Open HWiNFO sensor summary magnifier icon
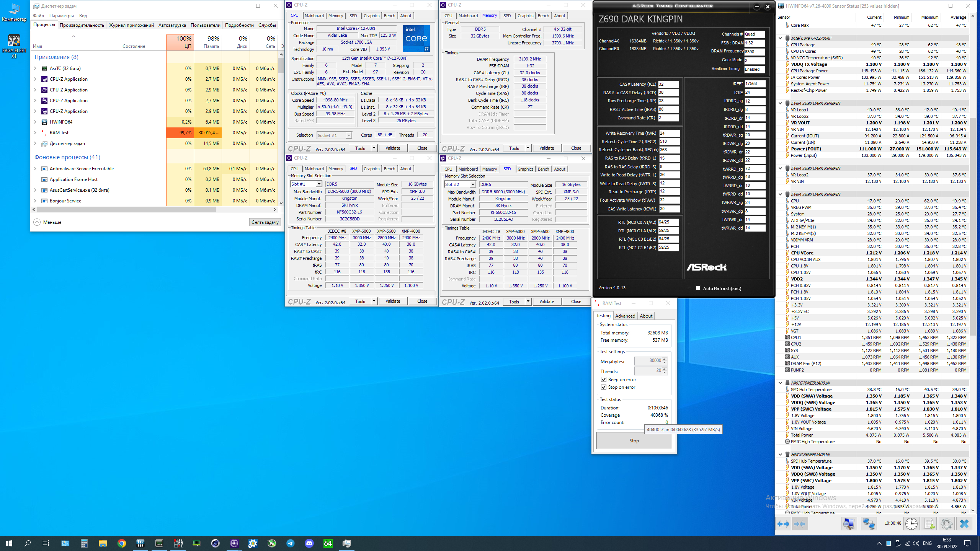This screenshot has height=551, width=980. pyautogui.click(x=848, y=524)
